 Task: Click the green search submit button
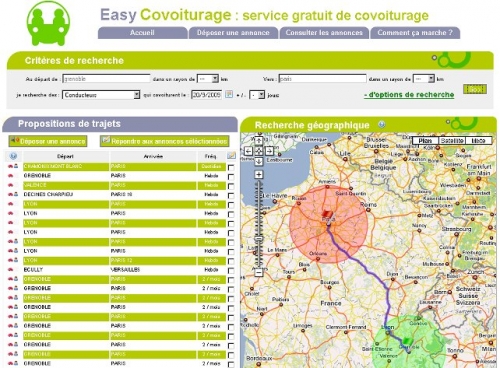pyautogui.click(x=475, y=89)
